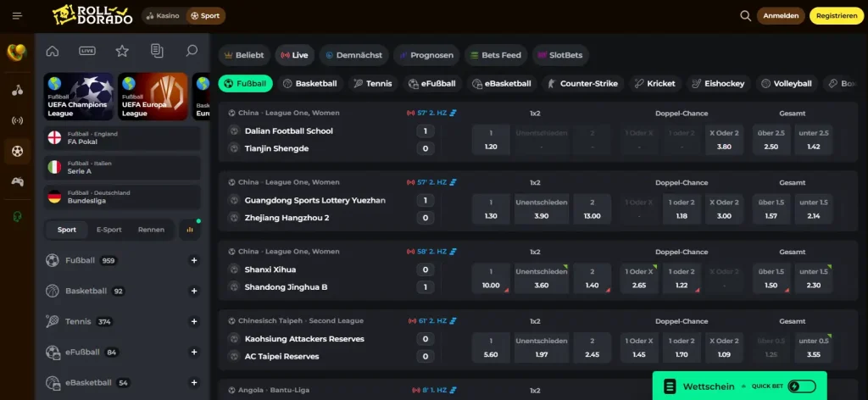Open the UEFA Champions League thumbnail
This screenshot has width=868, height=400.
click(x=79, y=97)
